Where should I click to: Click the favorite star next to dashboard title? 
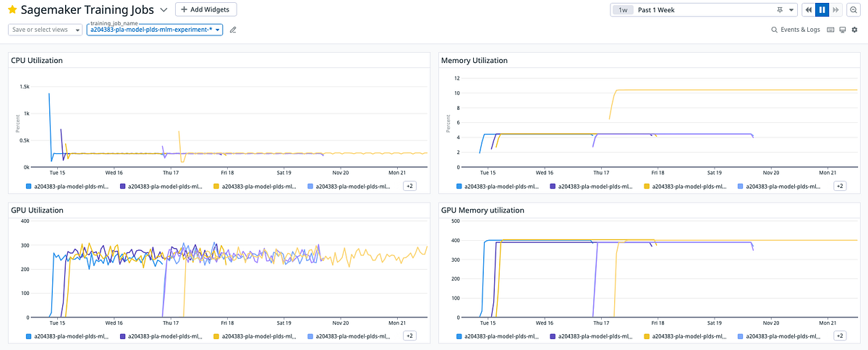coord(12,10)
